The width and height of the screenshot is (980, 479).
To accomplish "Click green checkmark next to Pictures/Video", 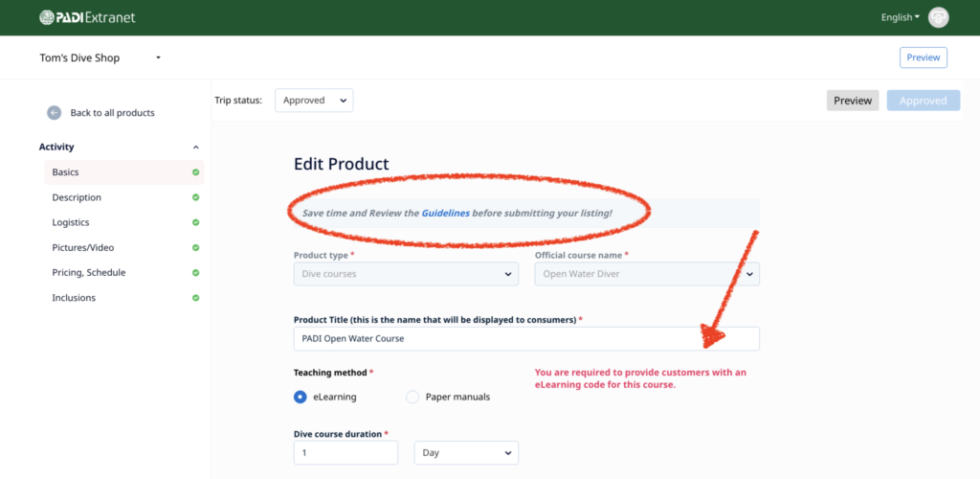I will click(195, 247).
